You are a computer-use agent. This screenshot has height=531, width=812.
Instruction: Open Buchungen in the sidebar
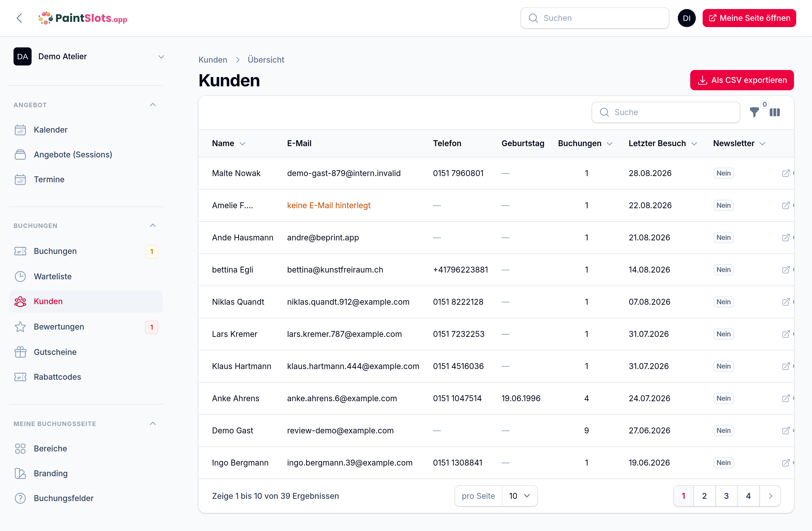tap(86, 251)
